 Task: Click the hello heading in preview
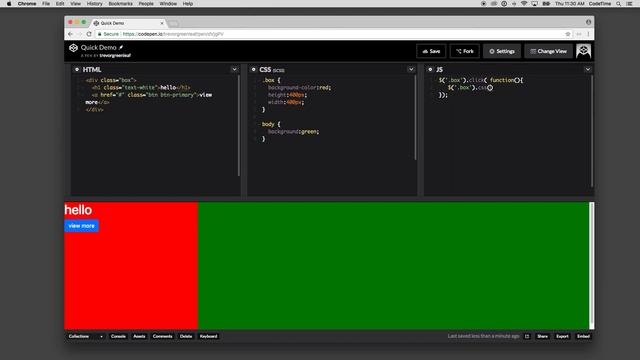coord(78,210)
